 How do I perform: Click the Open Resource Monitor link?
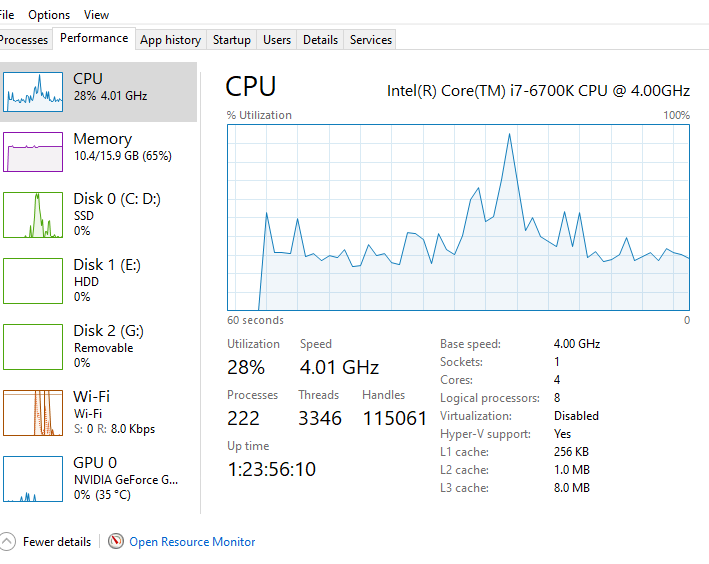pos(192,541)
